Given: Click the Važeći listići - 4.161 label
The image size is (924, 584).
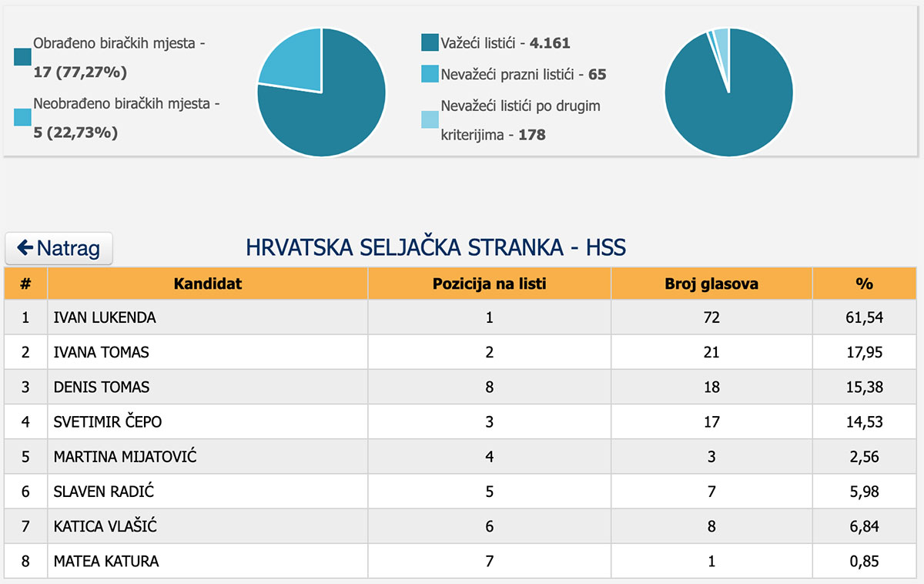Looking at the screenshot, I should [x=506, y=43].
